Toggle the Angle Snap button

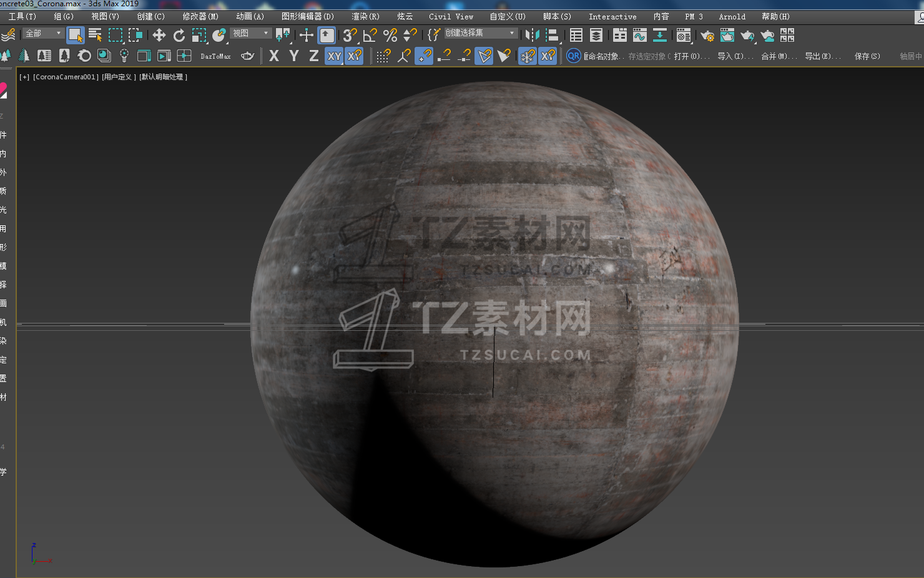(x=370, y=36)
